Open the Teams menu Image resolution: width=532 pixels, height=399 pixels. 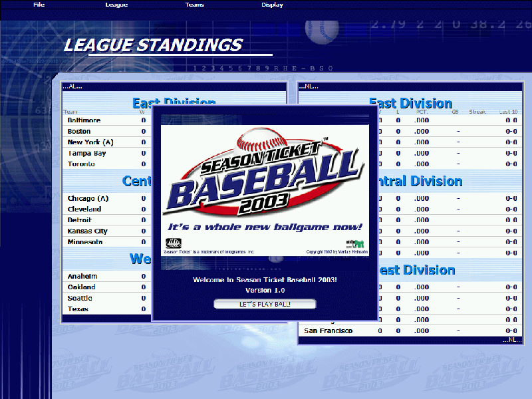194,5
